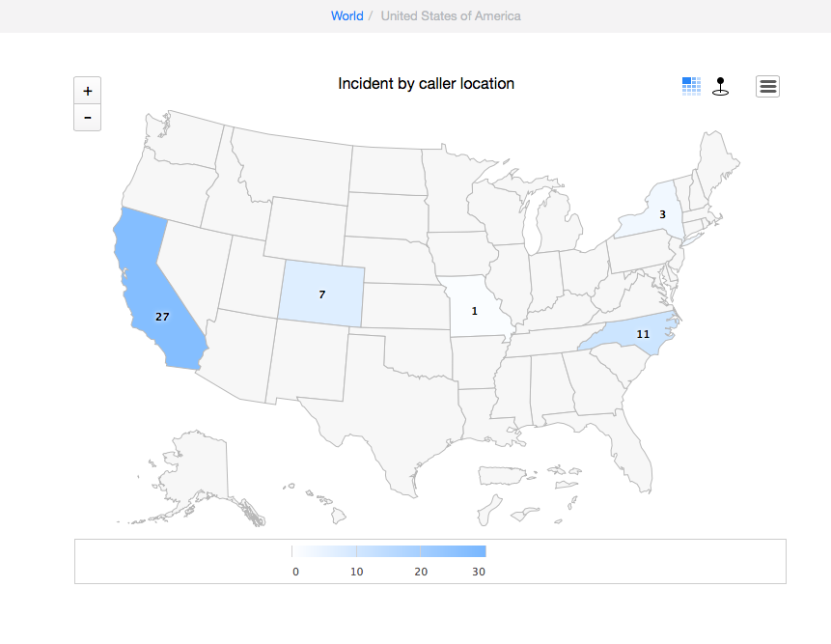Screen dimensions: 831x644
Task: Click the color legend gradient bar
Action: tap(388, 551)
